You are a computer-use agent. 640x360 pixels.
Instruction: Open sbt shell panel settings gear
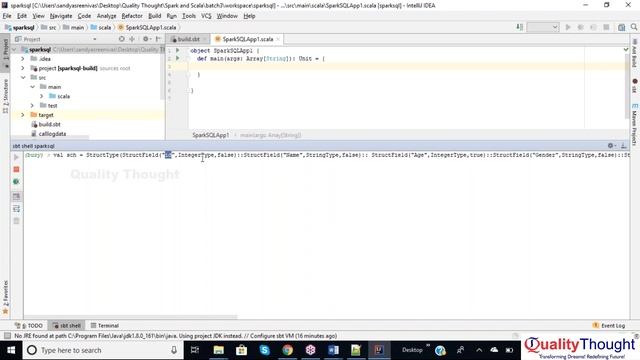click(x=611, y=146)
